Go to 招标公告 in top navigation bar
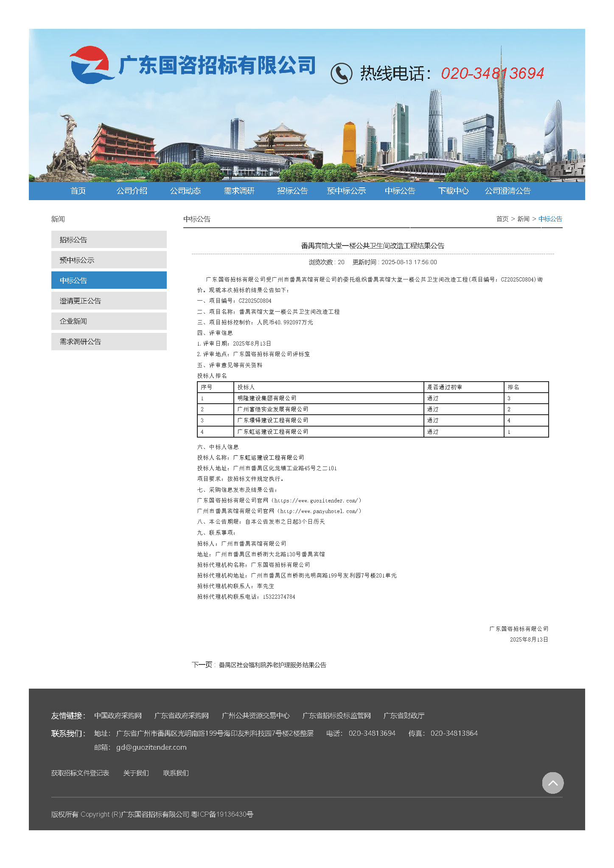The image size is (614, 868). [x=292, y=191]
